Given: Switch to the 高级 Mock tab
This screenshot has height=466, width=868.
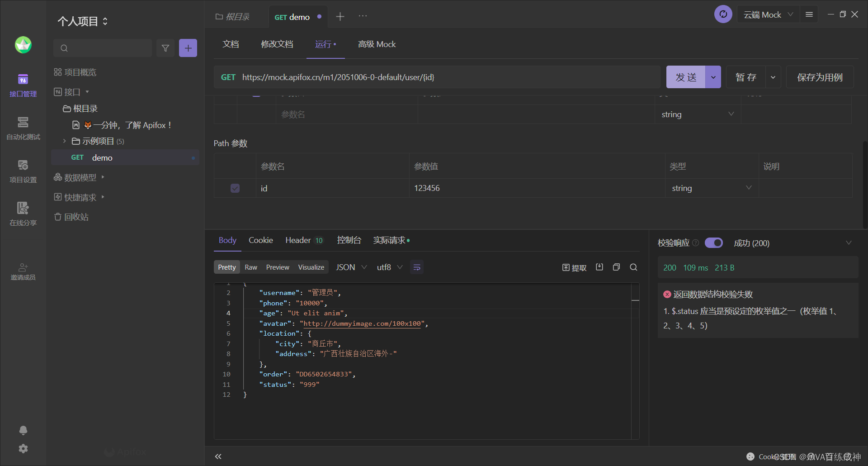Looking at the screenshot, I should click(377, 44).
